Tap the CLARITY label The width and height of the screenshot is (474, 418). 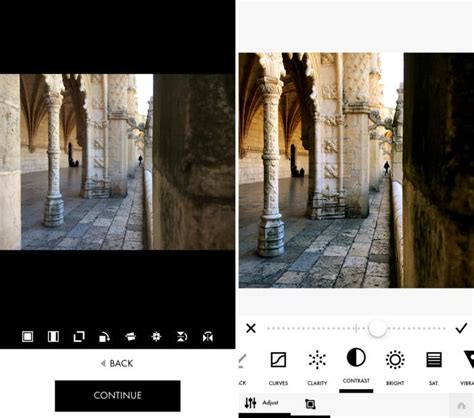pos(317,383)
